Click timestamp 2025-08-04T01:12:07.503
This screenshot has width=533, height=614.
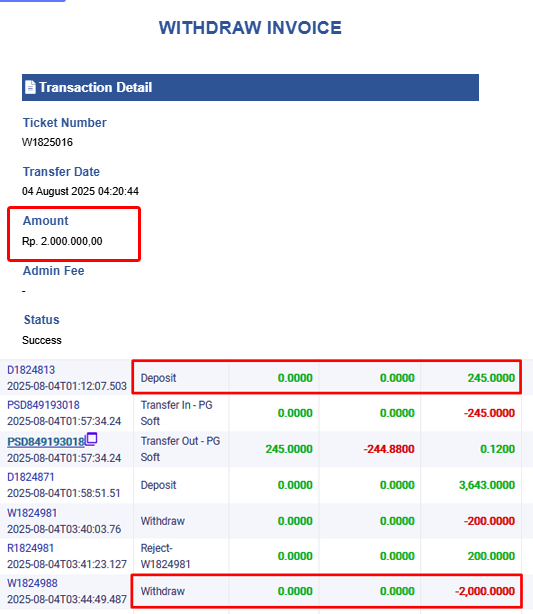67,386
